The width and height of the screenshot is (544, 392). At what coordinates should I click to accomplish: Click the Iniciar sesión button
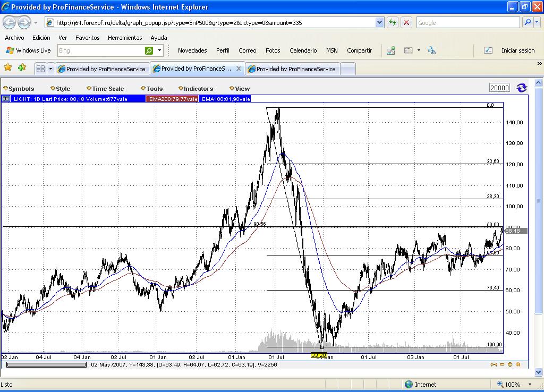pyautogui.click(x=517, y=50)
